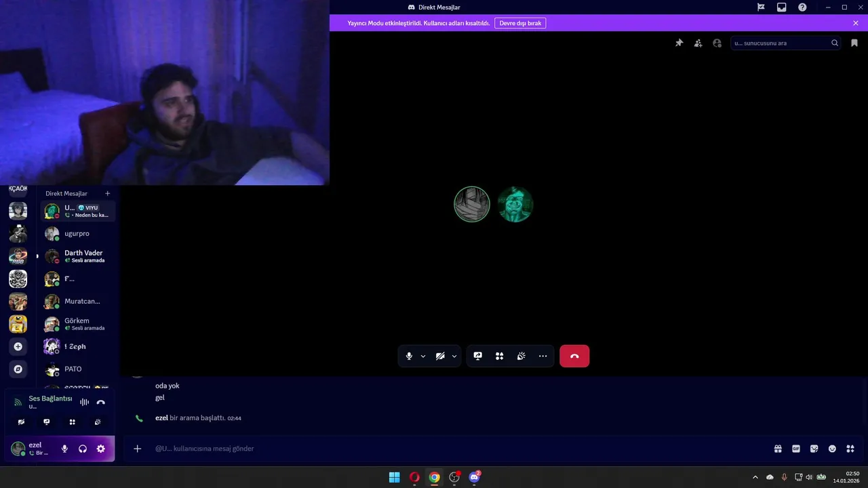Viewport: 868px width, 488px height.
Task: Click magnifier icon in search box
Action: click(835, 43)
